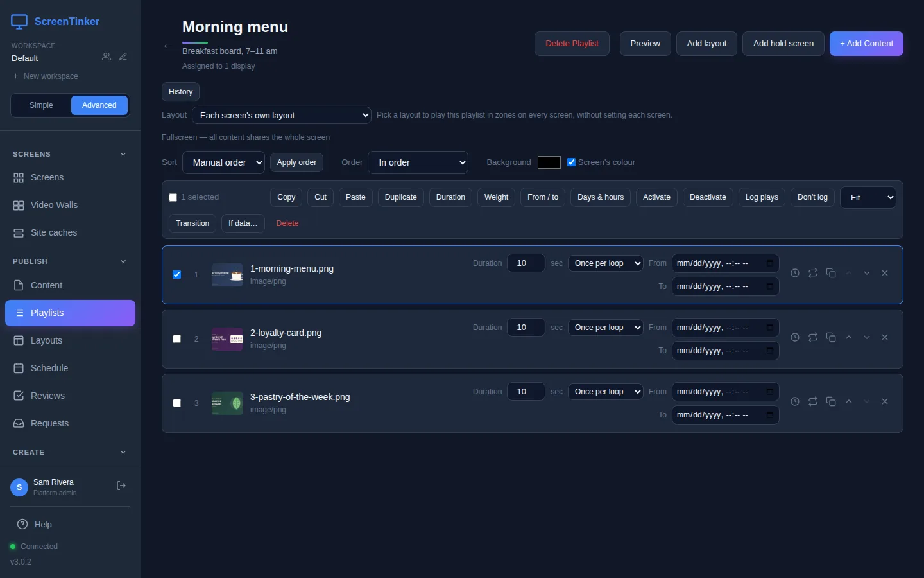Click the log out icon beside Sam Rivera
924x578 pixels.
point(121,486)
